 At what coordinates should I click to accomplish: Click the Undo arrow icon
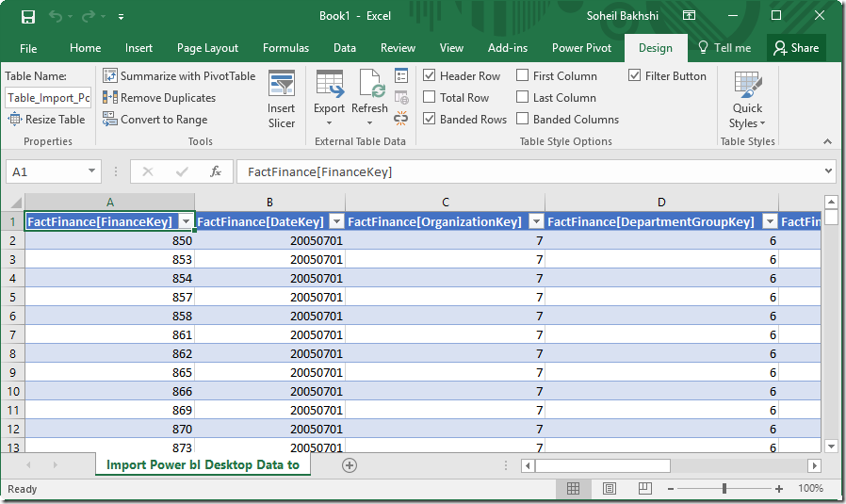click(56, 16)
